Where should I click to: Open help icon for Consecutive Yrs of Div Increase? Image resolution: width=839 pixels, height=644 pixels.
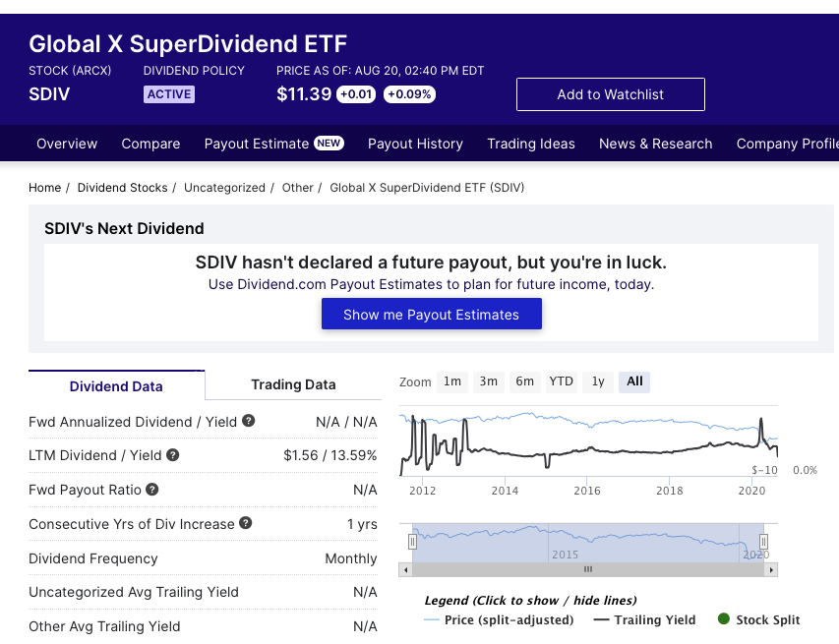click(246, 523)
